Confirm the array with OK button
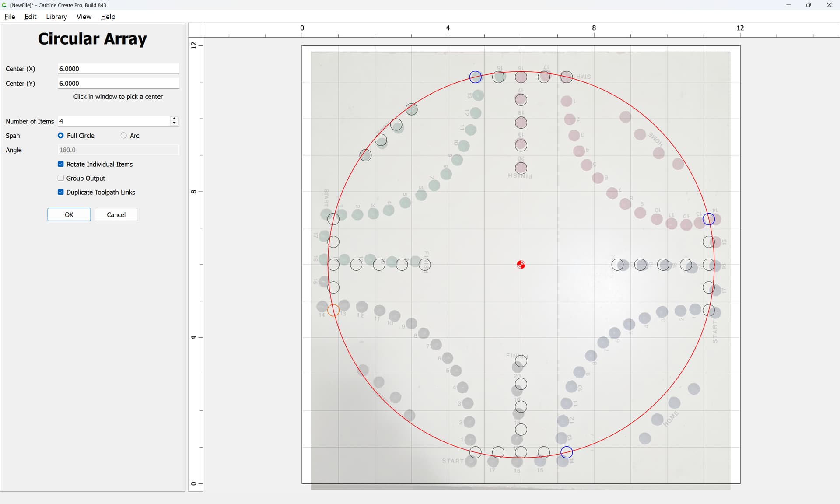This screenshot has width=840, height=504. (x=69, y=214)
